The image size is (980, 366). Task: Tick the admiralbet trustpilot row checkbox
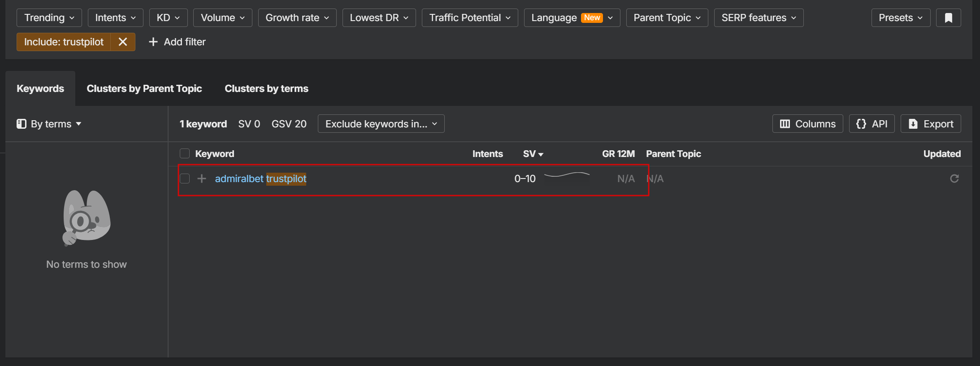click(x=185, y=179)
